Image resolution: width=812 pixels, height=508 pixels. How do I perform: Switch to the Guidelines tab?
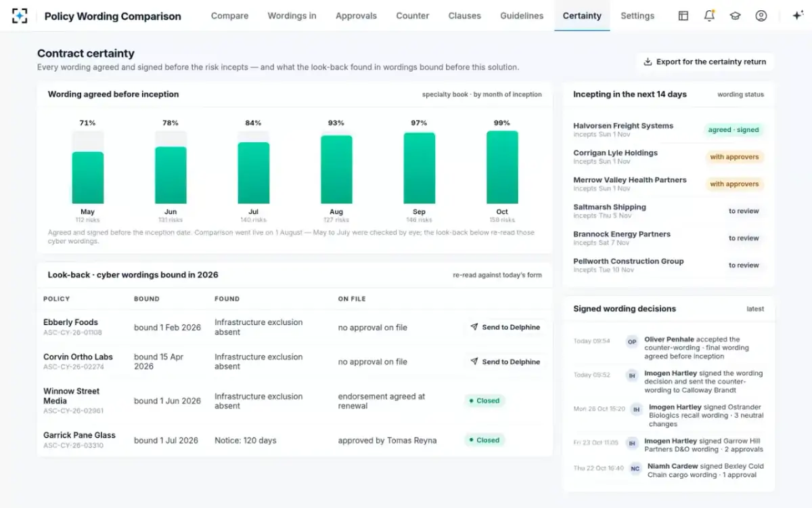(522, 16)
